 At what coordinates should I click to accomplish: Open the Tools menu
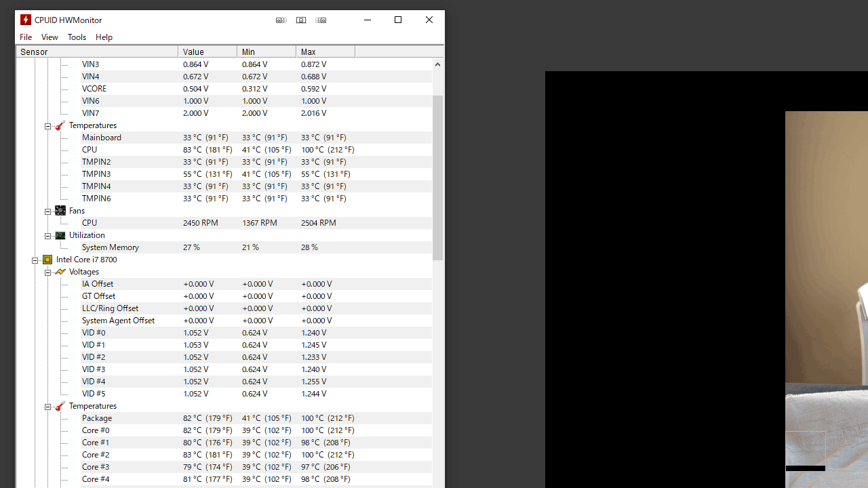click(77, 37)
